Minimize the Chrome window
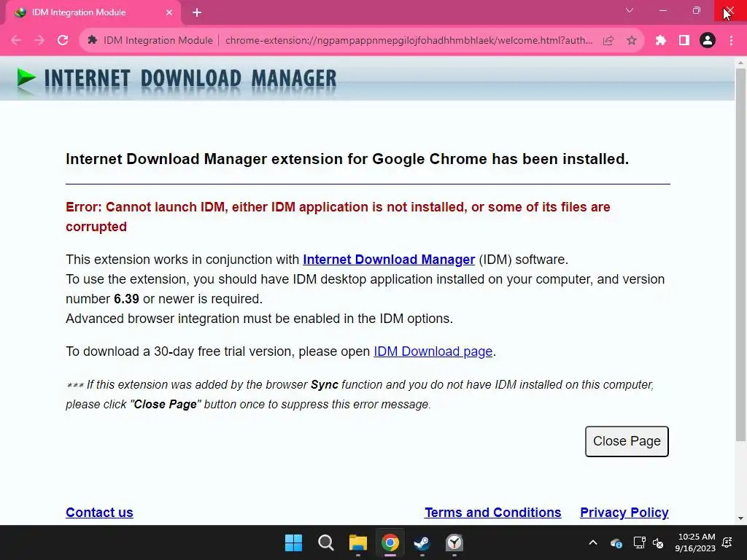The width and height of the screenshot is (747, 560). 663,10
